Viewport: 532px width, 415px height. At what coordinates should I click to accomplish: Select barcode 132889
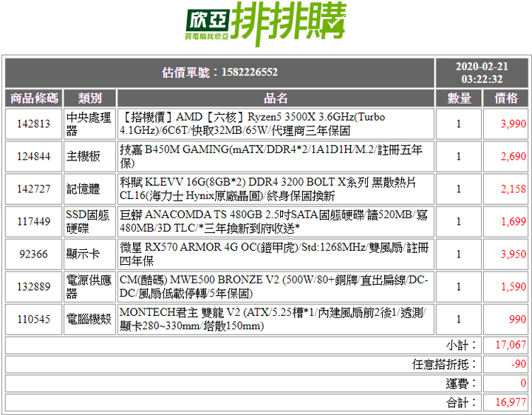click(33, 286)
